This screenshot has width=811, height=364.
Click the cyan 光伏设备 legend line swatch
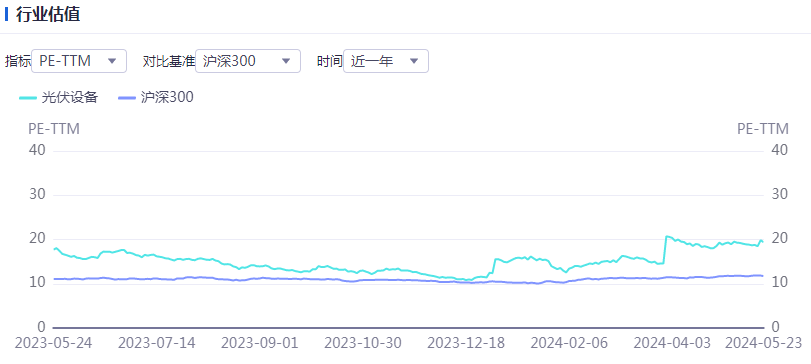click(x=28, y=97)
